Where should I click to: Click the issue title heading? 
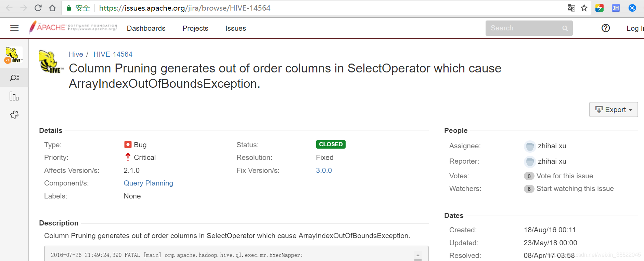[x=285, y=76]
